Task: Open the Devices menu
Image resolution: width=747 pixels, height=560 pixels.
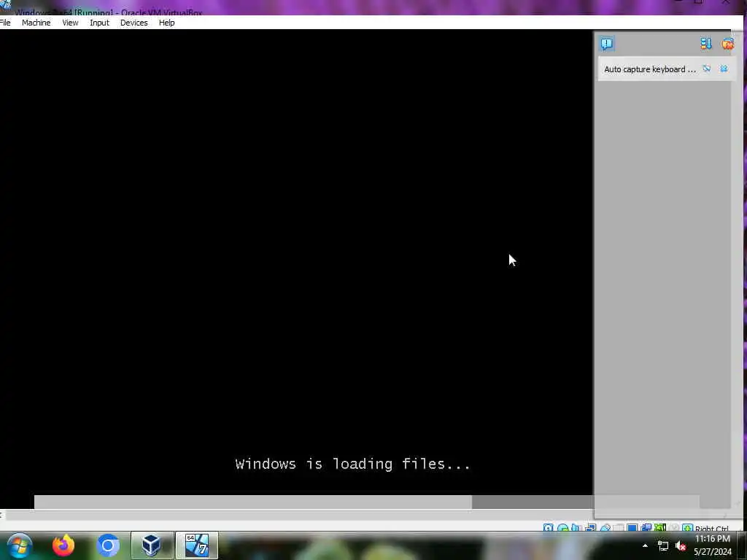Action: pyautogui.click(x=134, y=23)
